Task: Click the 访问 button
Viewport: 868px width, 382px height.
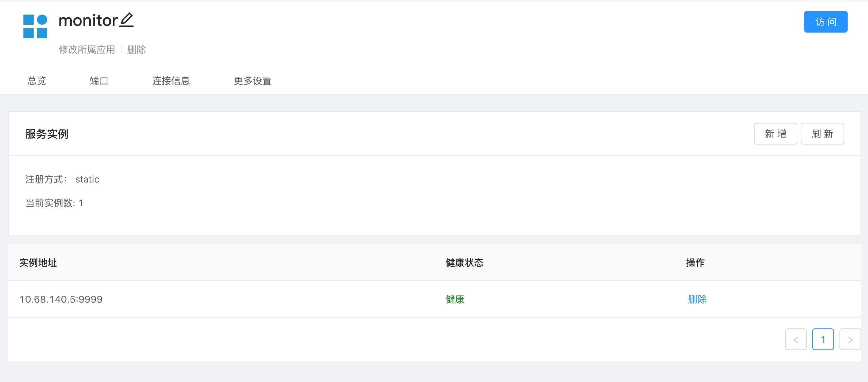Action: click(x=825, y=21)
